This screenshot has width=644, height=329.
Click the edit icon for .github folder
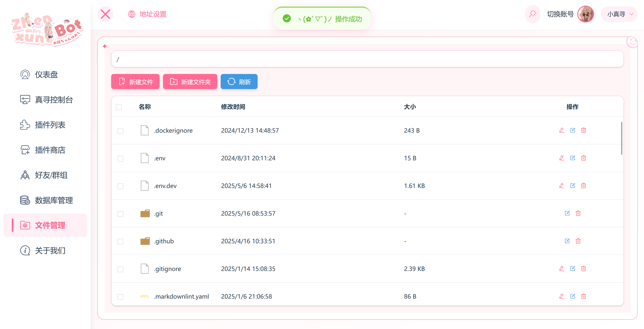(567, 241)
